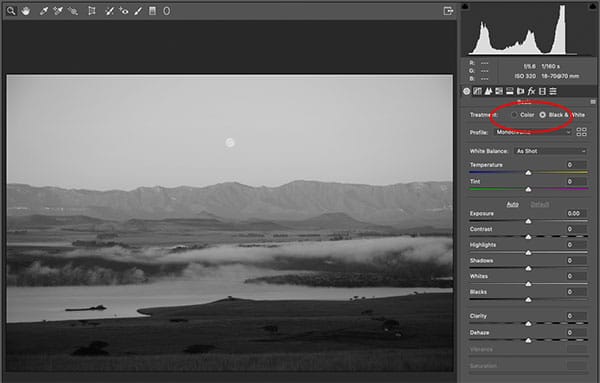Select the Hand tool
This screenshot has width=600, height=383.
tap(26, 11)
